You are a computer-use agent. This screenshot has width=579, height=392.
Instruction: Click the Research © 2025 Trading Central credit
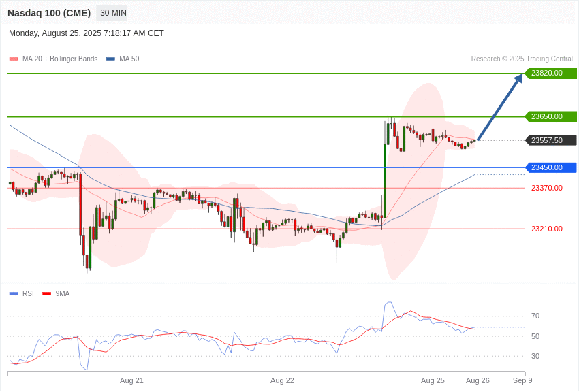click(x=522, y=59)
